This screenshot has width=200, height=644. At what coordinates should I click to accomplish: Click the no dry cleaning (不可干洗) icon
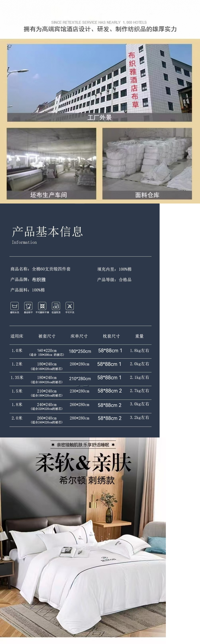(69, 306)
